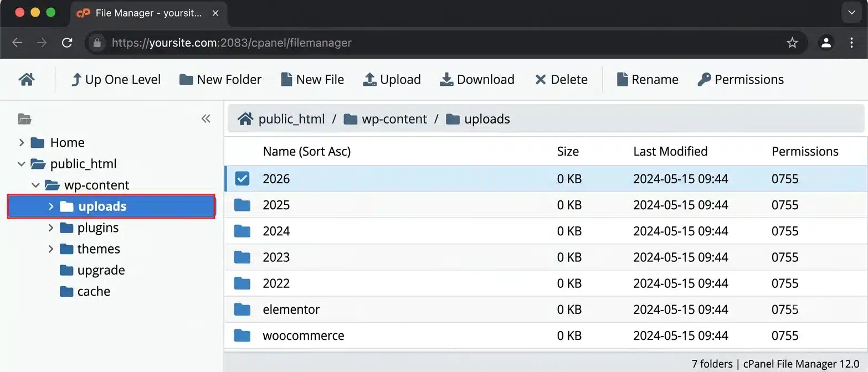Select the 2022 folder name
868x372 pixels.
click(276, 283)
